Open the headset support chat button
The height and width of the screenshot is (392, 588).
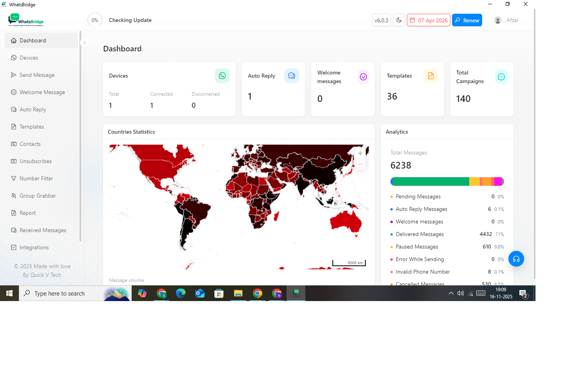tap(516, 259)
